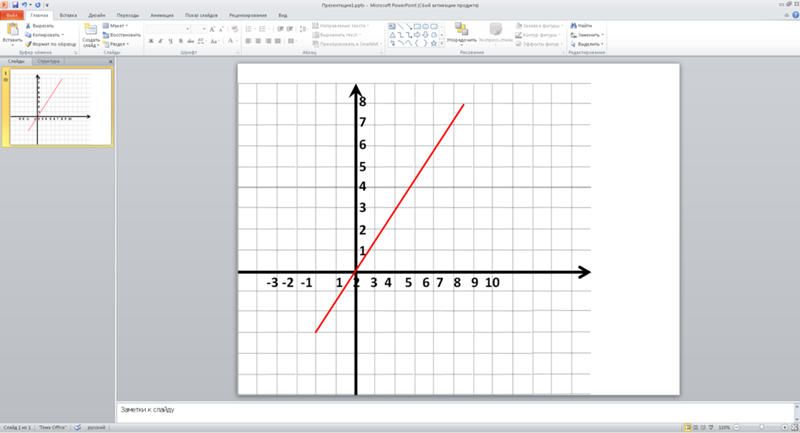This screenshot has height=433, width=800.
Task: Toggle strikethrough formatting
Action: 190,41
